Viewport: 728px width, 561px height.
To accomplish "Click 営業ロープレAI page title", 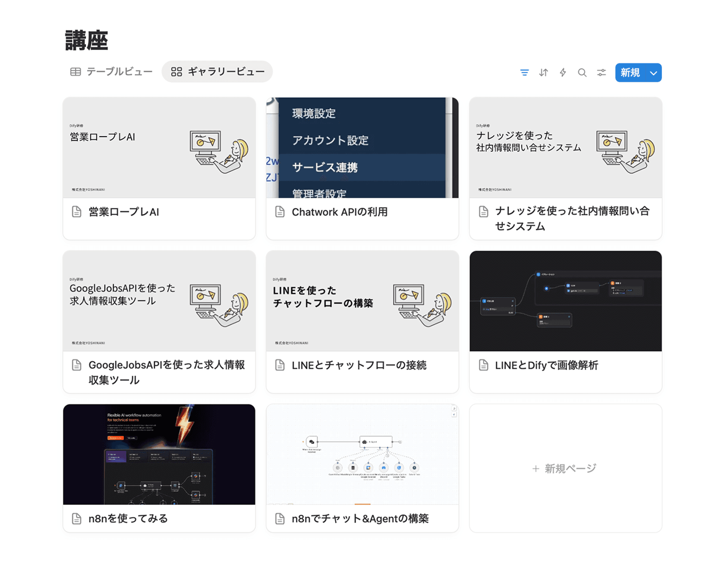I will (124, 212).
